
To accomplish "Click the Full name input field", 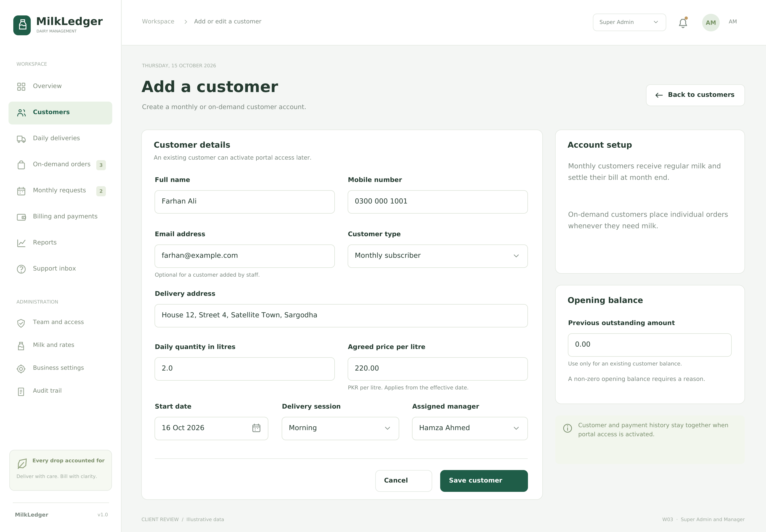I will pos(245,202).
